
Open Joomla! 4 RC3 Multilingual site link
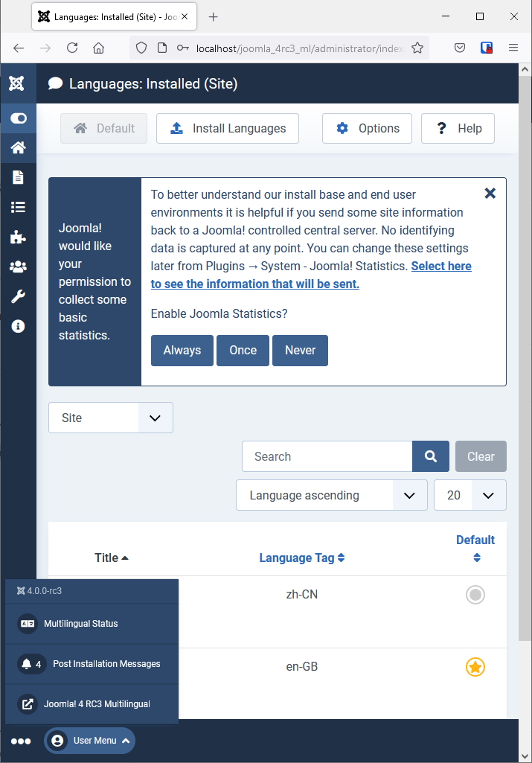(x=92, y=704)
